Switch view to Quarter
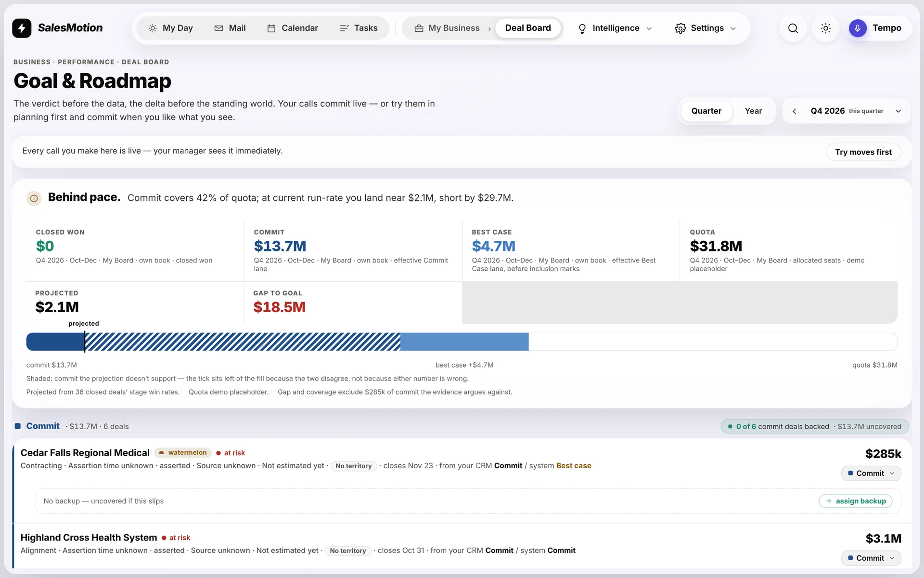This screenshot has width=924, height=578. click(x=706, y=111)
